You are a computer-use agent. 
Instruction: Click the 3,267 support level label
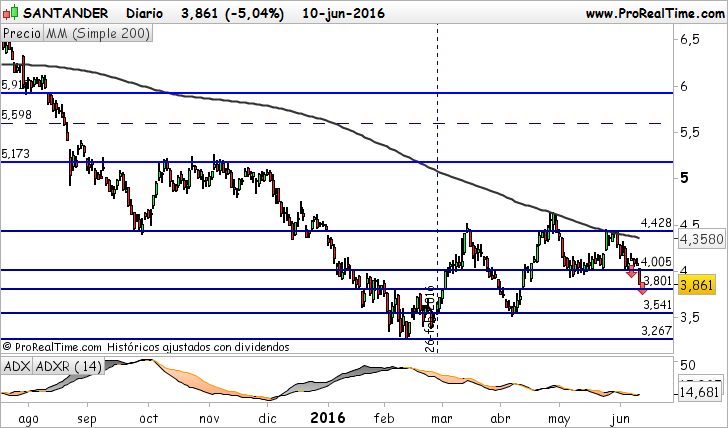[656, 331]
